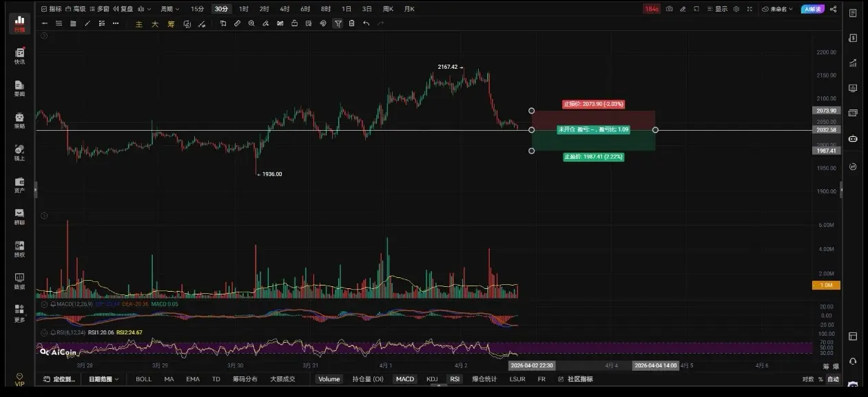Viewport: 868px width, 397px height.
Task: Click the trash delete drawings icon
Action: pos(352,23)
